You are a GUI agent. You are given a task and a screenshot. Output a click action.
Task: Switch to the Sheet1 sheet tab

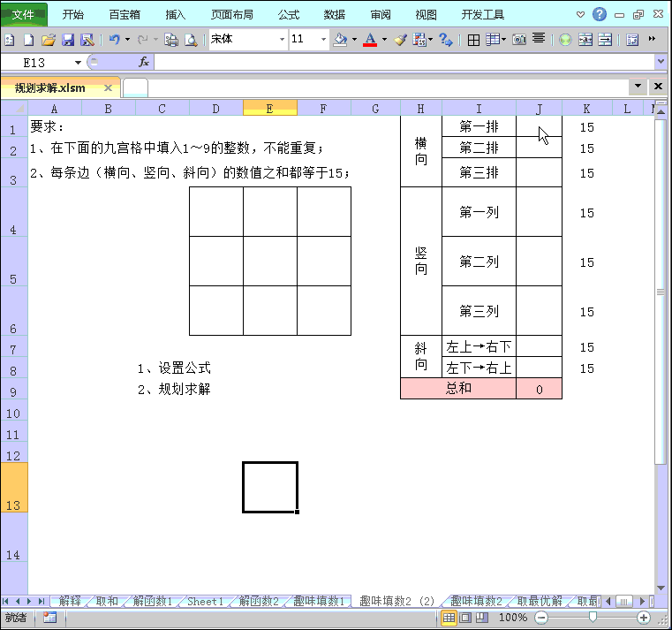click(x=205, y=601)
